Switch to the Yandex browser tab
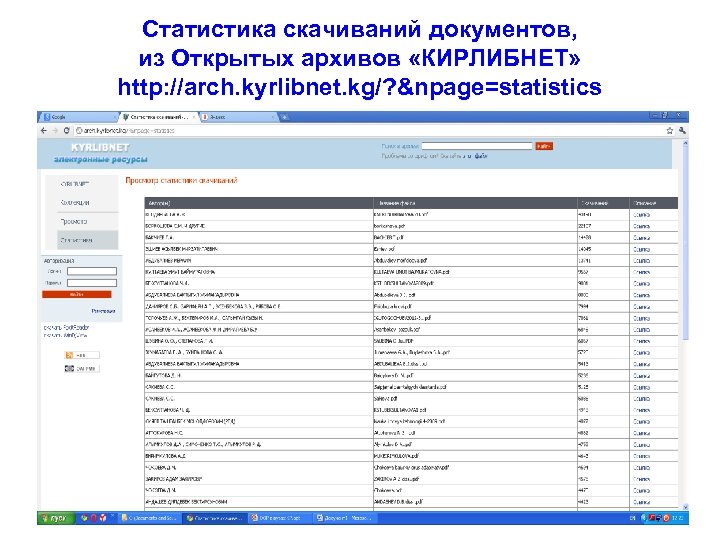This screenshot has height=540, width=720. [x=238, y=117]
